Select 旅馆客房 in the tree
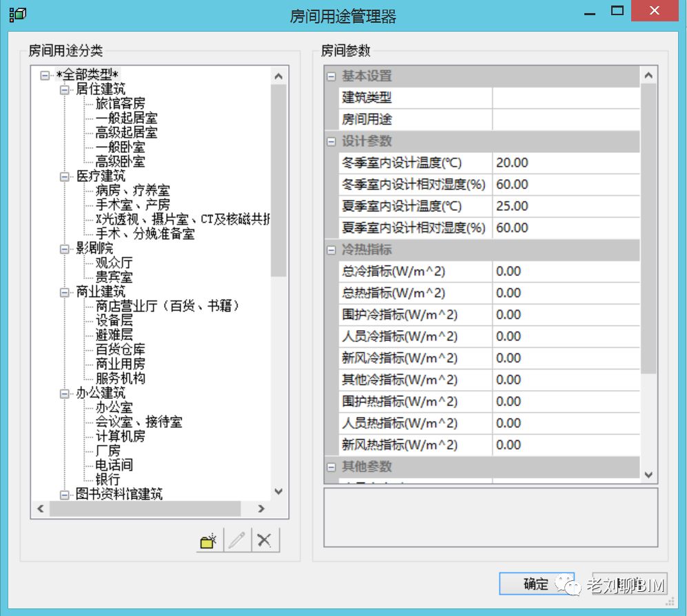This screenshot has width=687, height=616. tap(121, 104)
